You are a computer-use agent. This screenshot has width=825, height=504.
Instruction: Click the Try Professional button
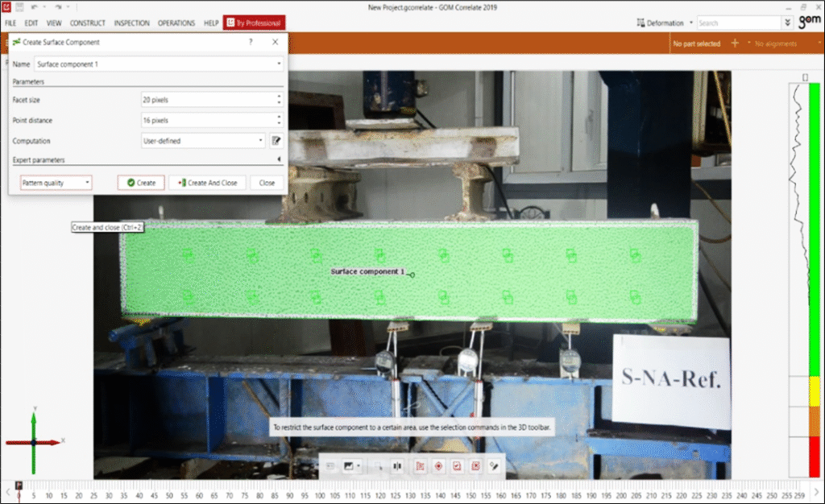click(254, 23)
